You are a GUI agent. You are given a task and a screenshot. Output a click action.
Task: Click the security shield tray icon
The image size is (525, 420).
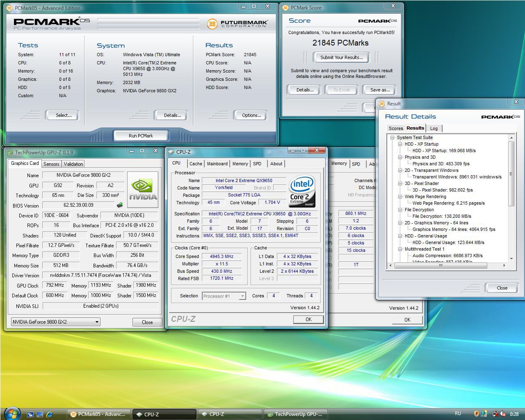pyautogui.click(x=476, y=414)
